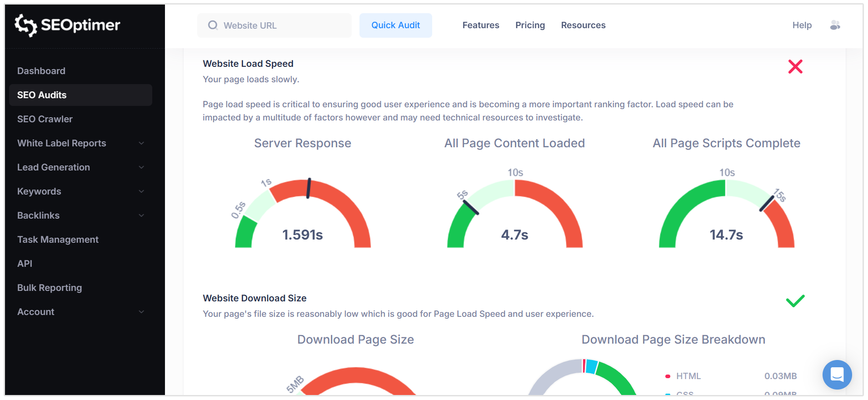The image size is (868, 400).
Task: Click the 4.7s content loaded value
Action: (515, 235)
